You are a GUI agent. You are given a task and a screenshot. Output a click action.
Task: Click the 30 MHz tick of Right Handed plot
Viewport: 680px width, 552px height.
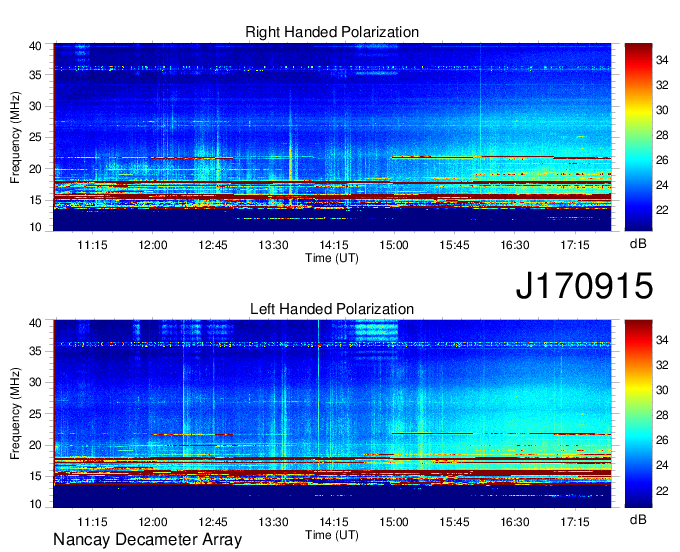pyautogui.click(x=36, y=106)
